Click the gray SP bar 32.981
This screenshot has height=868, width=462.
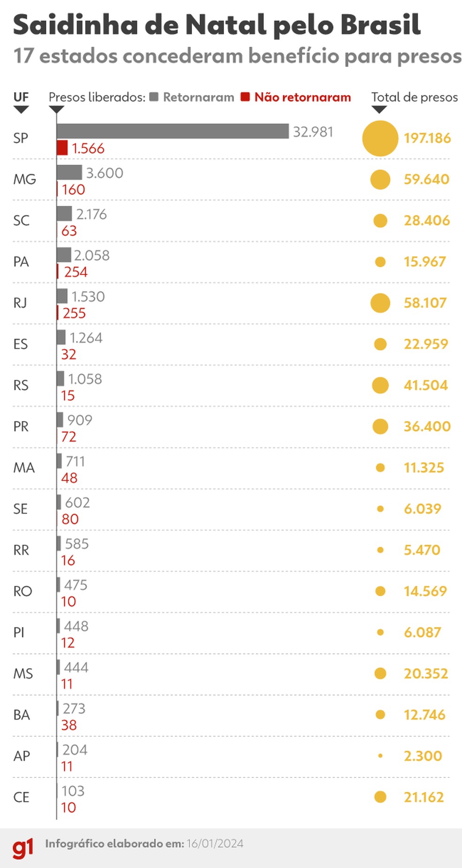pyautogui.click(x=173, y=131)
